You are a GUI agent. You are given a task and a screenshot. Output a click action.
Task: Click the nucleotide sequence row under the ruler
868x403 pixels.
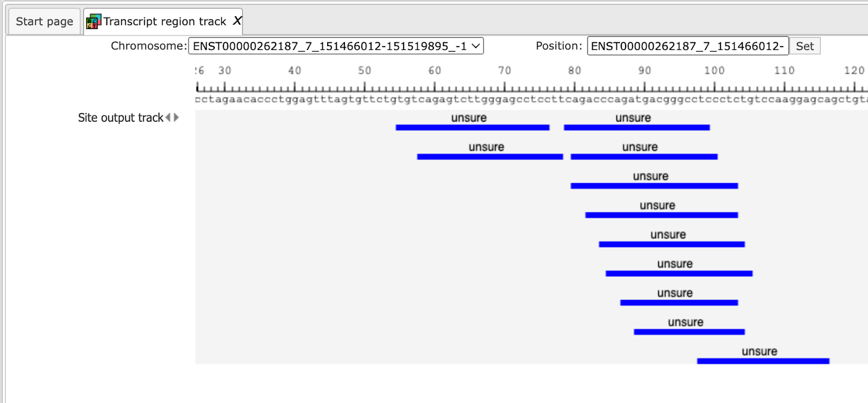531,99
